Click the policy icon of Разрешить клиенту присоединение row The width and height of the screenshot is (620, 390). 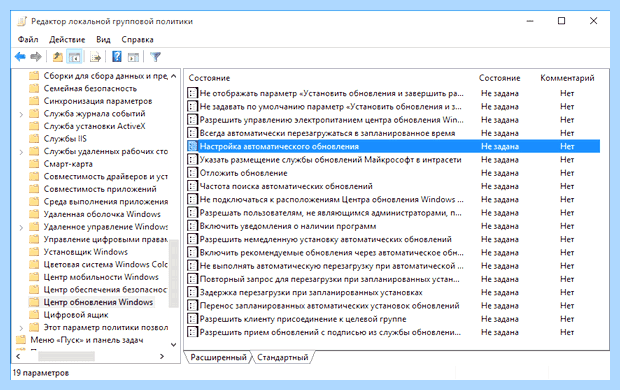[x=192, y=319]
